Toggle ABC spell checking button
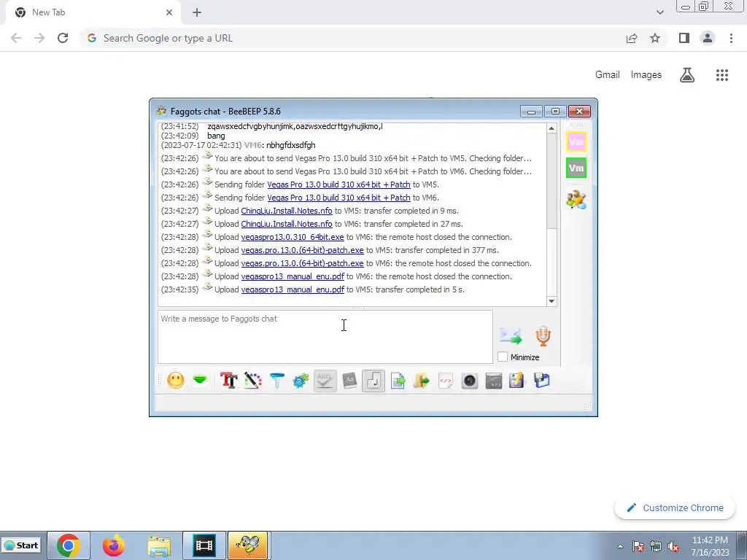This screenshot has width=747, height=560. [x=325, y=381]
